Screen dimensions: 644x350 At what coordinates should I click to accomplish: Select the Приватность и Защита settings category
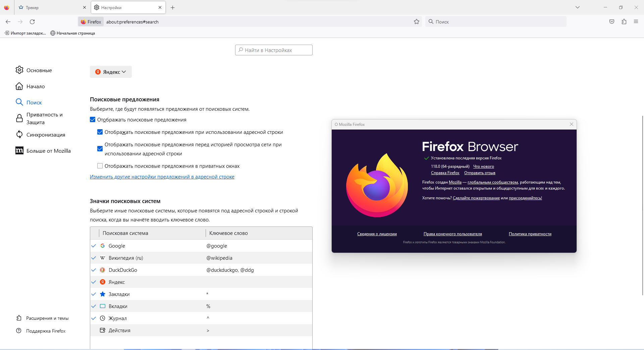click(x=44, y=118)
